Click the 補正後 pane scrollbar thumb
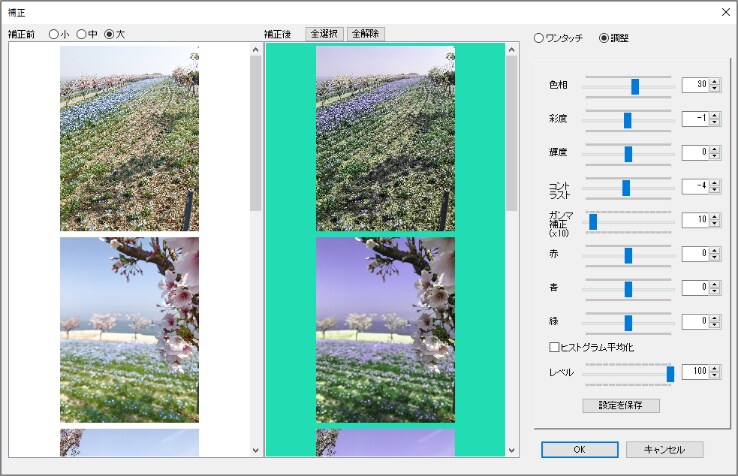 click(512, 134)
